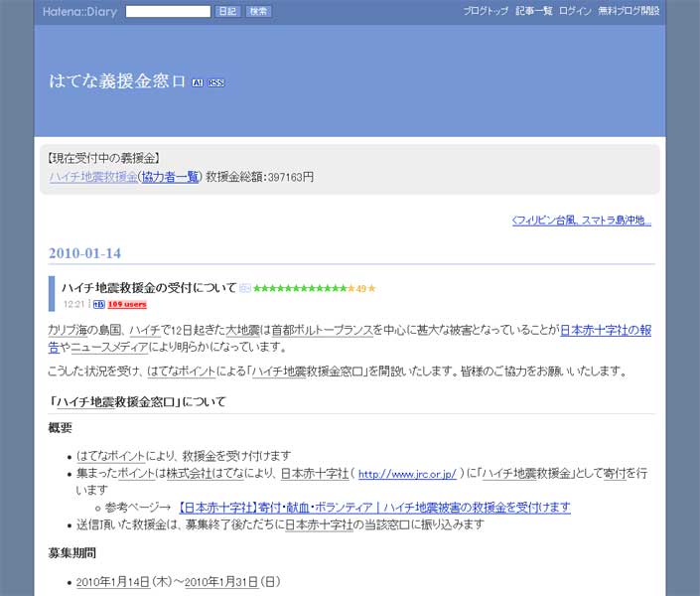Open entry title ハイチ地震救援金の受付について
The image size is (700, 596).
[x=149, y=288]
